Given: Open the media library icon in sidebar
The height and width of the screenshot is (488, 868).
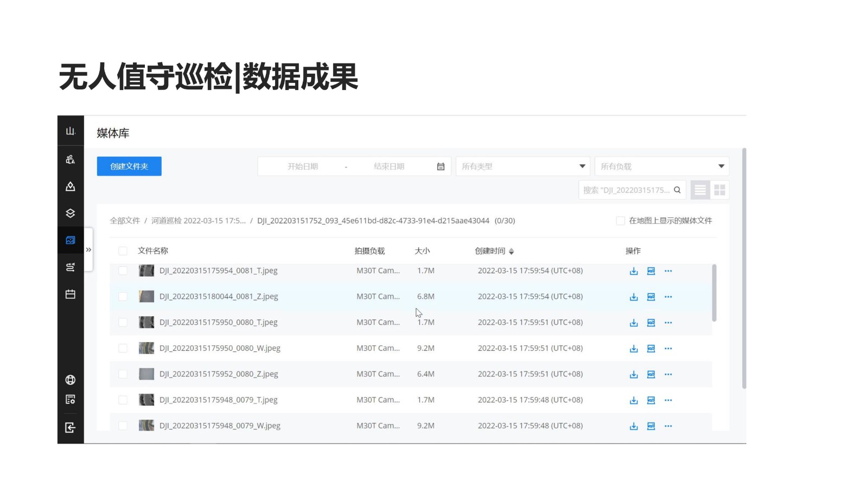Looking at the screenshot, I should (71, 240).
